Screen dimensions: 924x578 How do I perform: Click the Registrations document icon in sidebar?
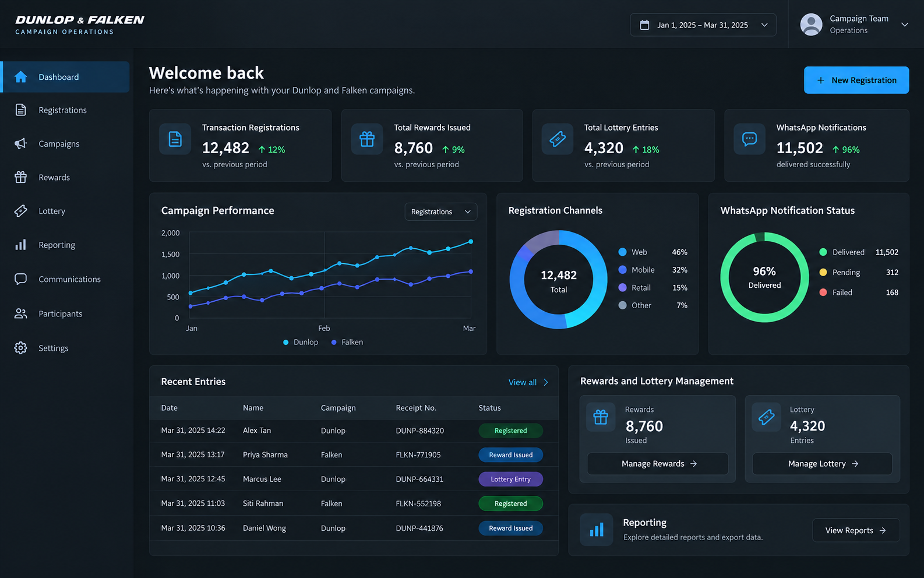(x=21, y=110)
